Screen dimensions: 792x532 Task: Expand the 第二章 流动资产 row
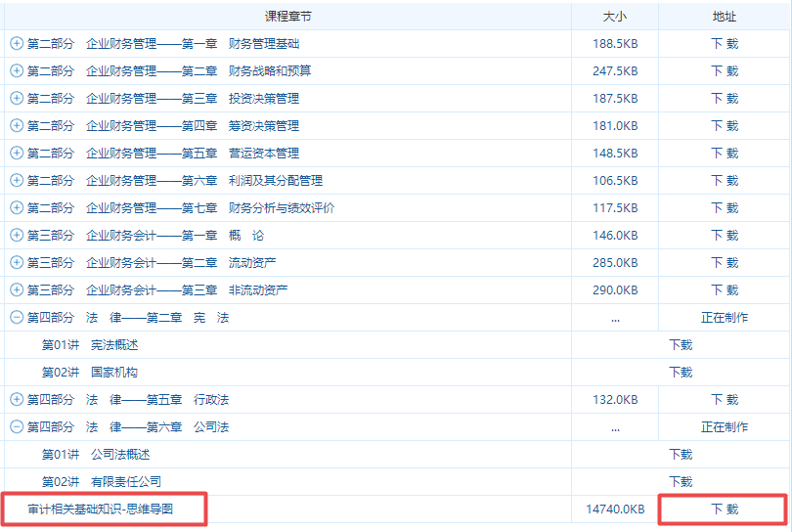point(17,262)
